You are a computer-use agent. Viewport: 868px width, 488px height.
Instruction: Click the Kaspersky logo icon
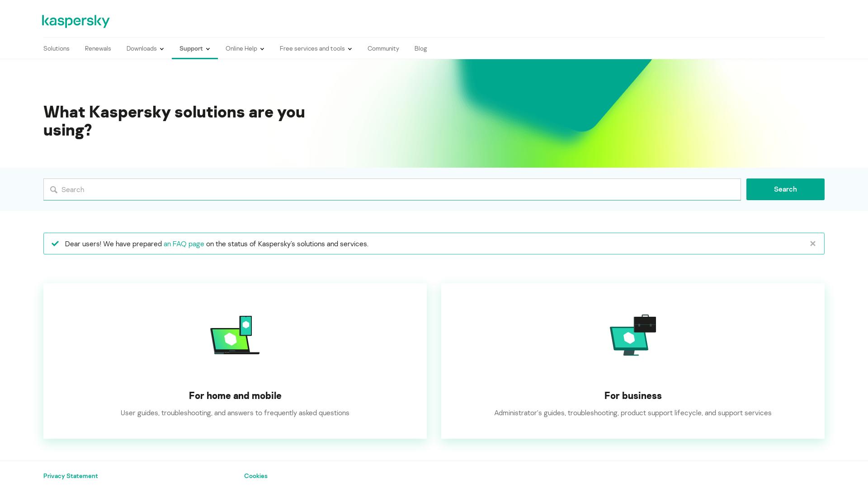(x=75, y=21)
